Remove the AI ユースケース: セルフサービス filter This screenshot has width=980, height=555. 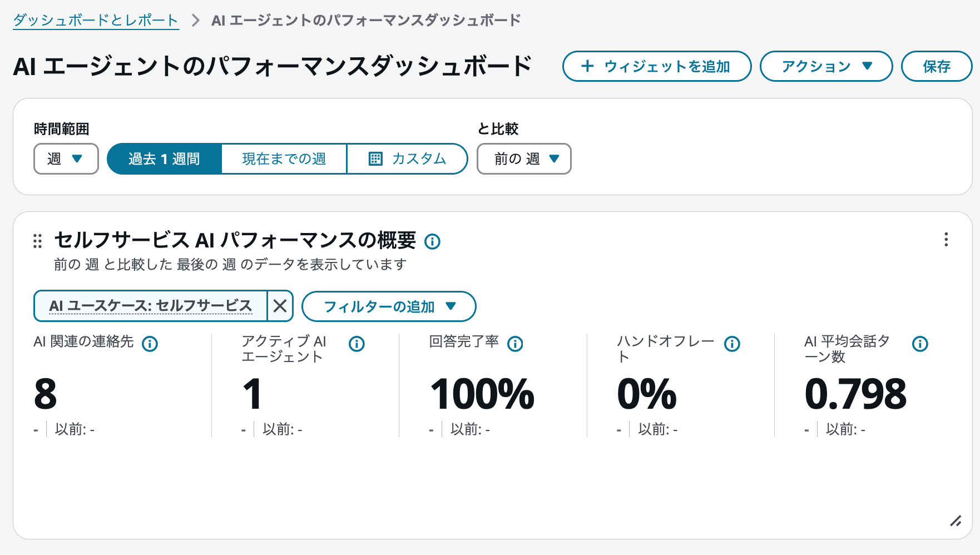click(x=280, y=306)
